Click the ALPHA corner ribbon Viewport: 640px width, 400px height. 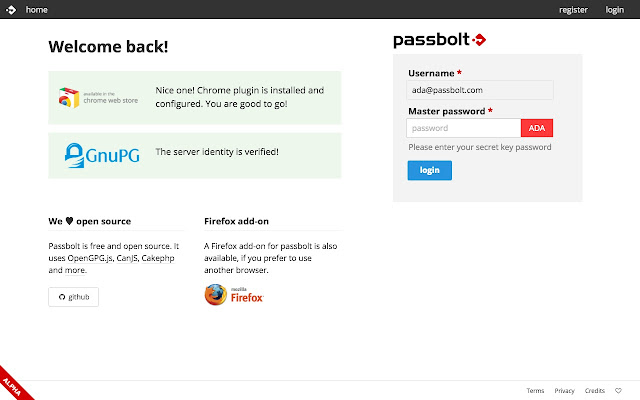(14, 385)
